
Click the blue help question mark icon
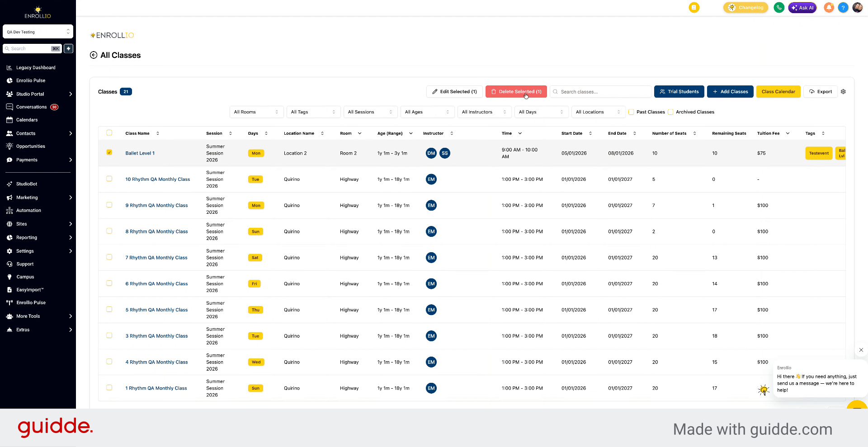pos(843,8)
